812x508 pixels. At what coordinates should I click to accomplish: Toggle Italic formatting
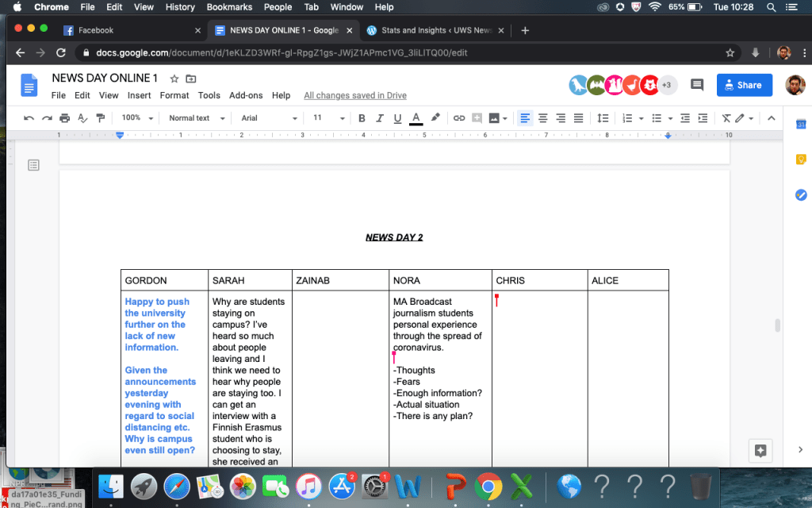pyautogui.click(x=379, y=118)
